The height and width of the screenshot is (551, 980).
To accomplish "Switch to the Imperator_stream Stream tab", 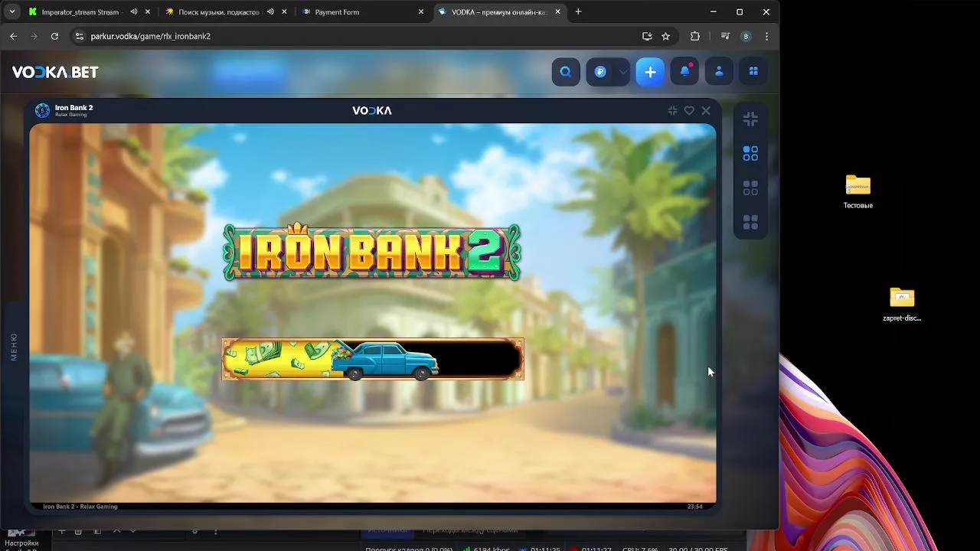I will [80, 12].
